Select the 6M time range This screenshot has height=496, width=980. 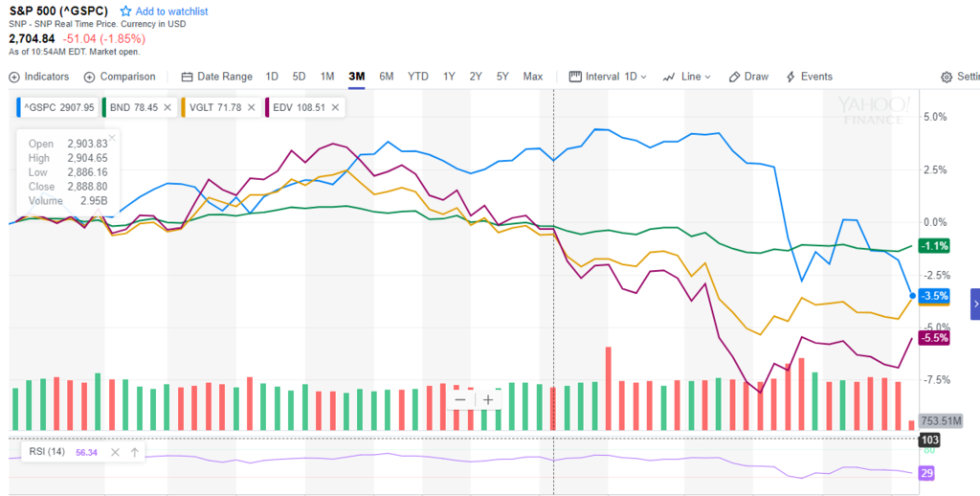pyautogui.click(x=387, y=77)
